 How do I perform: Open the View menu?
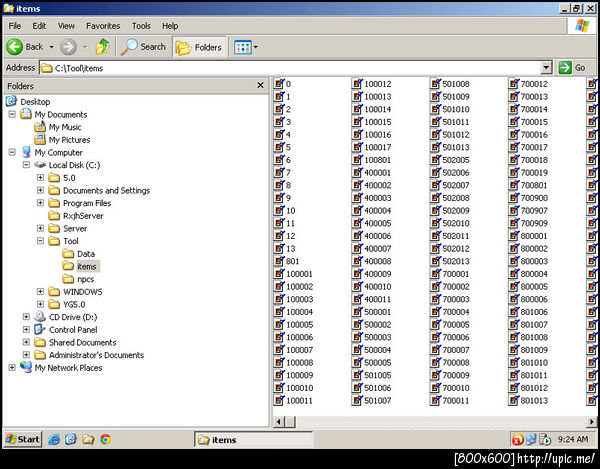coord(66,26)
